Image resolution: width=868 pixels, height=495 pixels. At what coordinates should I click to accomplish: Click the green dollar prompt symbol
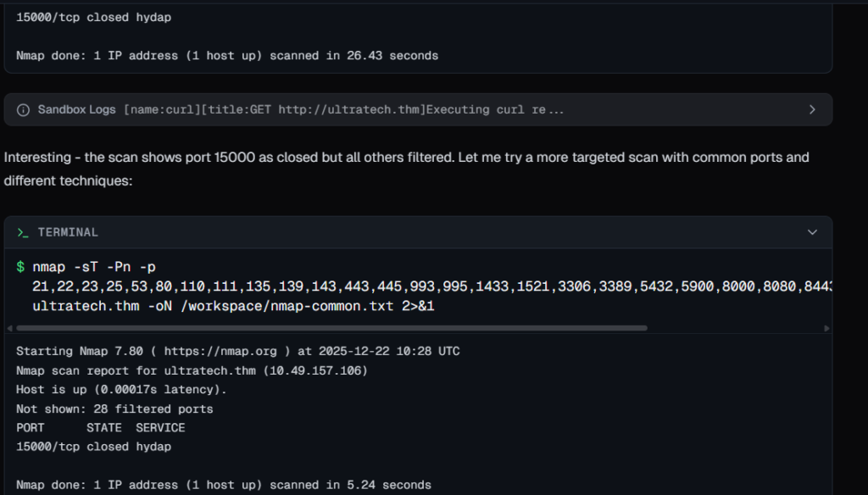coord(20,268)
